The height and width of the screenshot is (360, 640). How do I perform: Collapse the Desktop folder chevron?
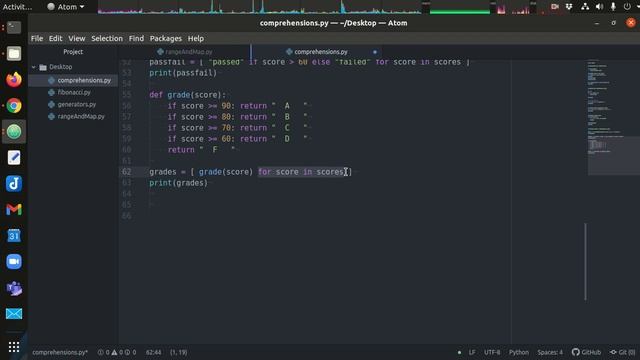coord(34,67)
